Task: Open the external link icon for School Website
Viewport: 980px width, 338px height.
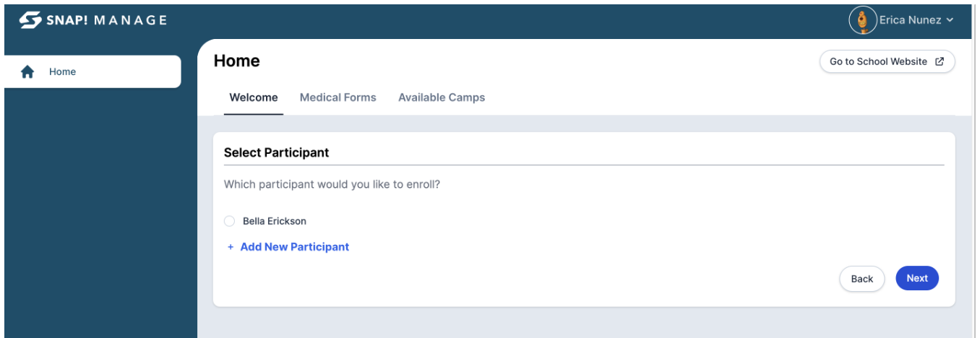Action: tap(940, 62)
